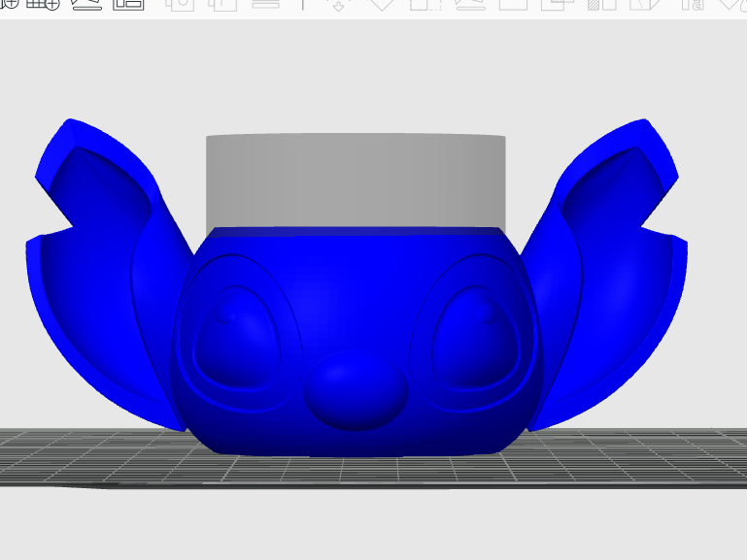Select the gray cylinder on the model

tap(356, 181)
